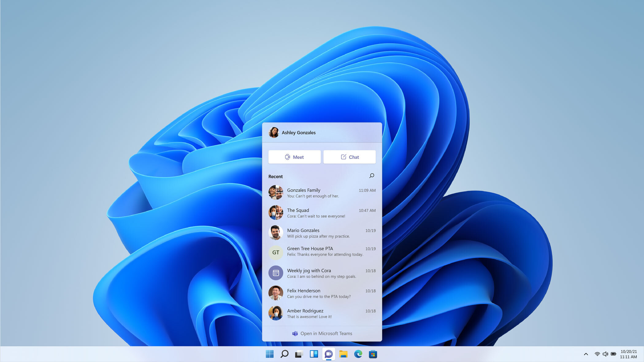Click the search icon in Recent chats
This screenshot has width=644, height=362.
point(372,175)
